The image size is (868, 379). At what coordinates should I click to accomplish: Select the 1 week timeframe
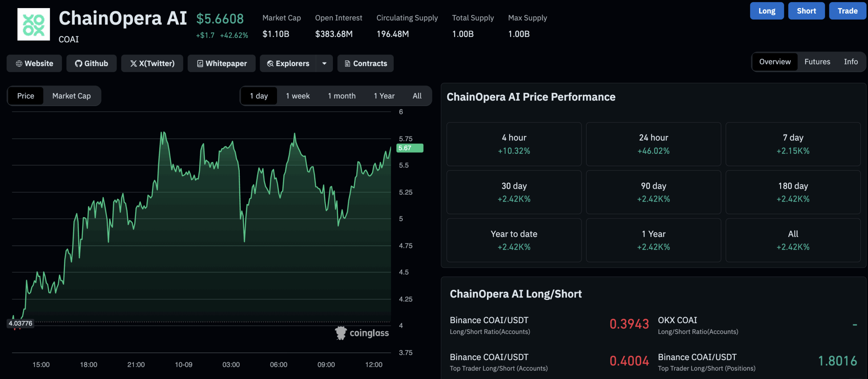click(x=298, y=96)
